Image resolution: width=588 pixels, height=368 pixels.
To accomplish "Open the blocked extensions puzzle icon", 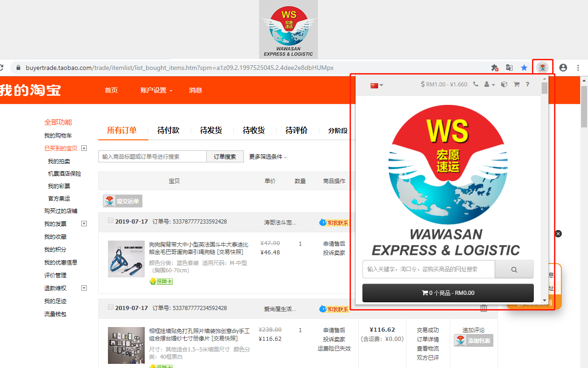I will point(495,68).
